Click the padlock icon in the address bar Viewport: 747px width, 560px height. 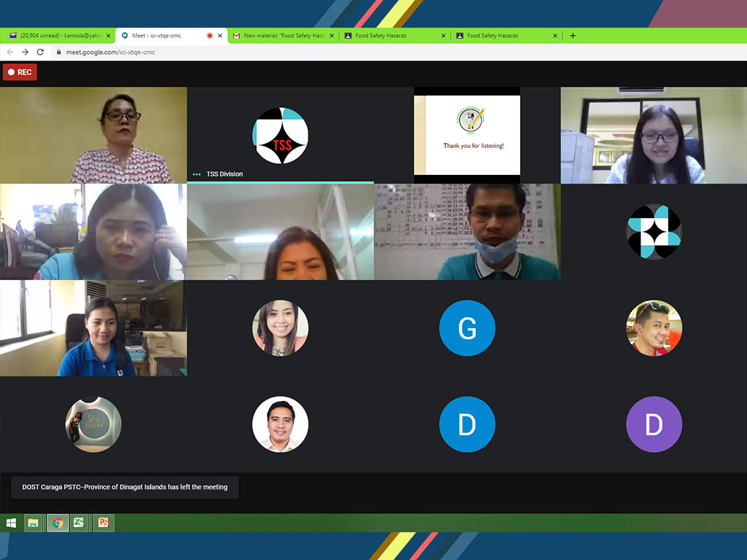point(58,52)
